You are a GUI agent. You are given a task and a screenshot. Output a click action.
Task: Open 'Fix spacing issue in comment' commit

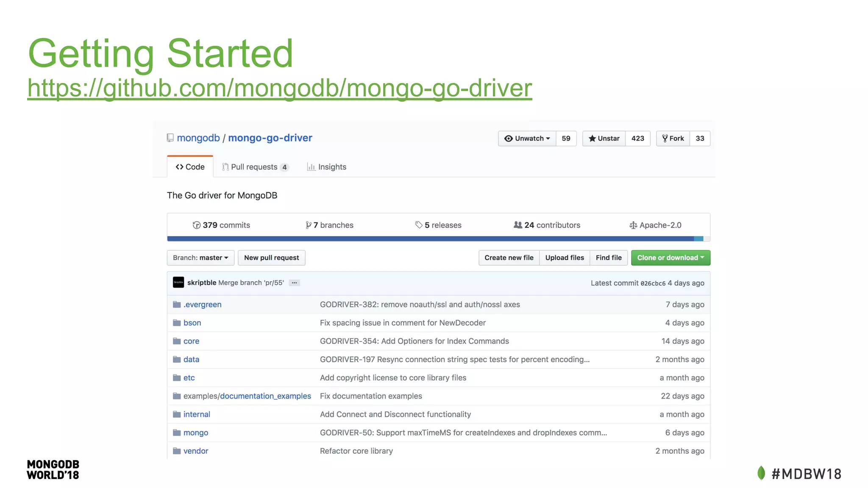[403, 323]
